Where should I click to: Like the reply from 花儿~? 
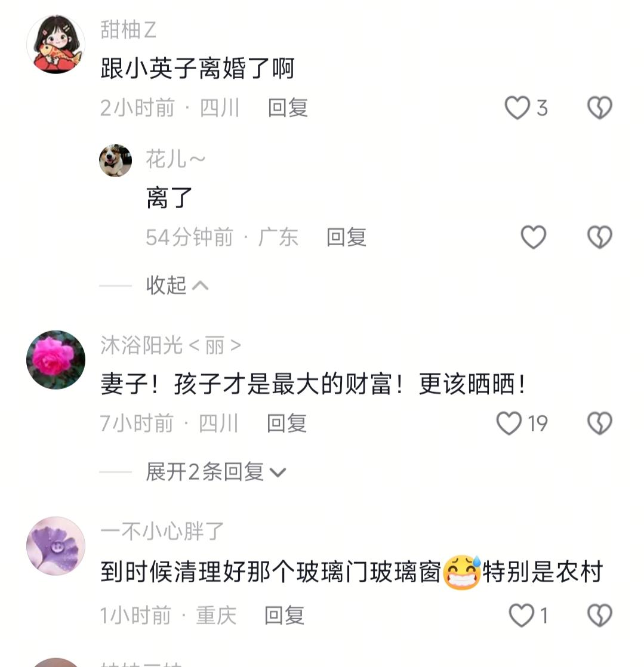click(534, 237)
